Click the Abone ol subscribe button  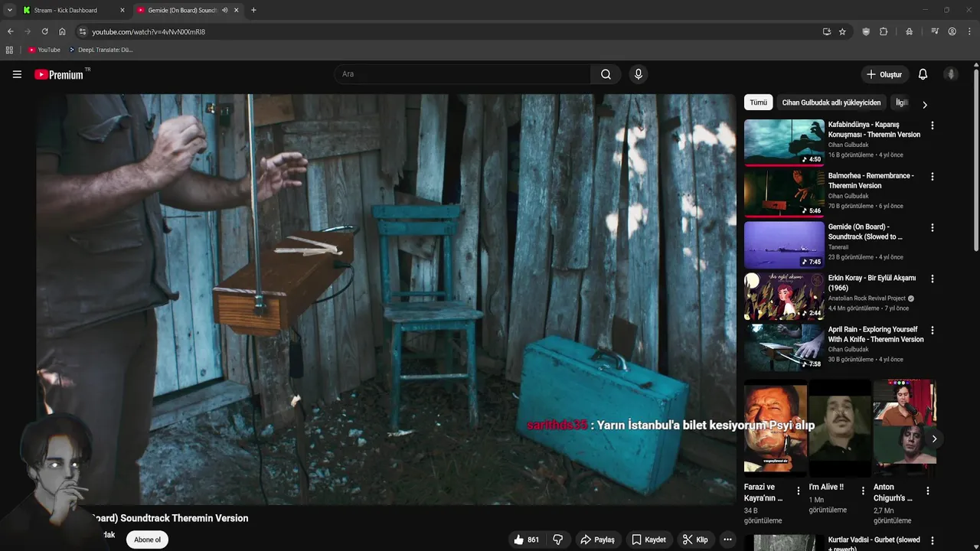(x=148, y=540)
